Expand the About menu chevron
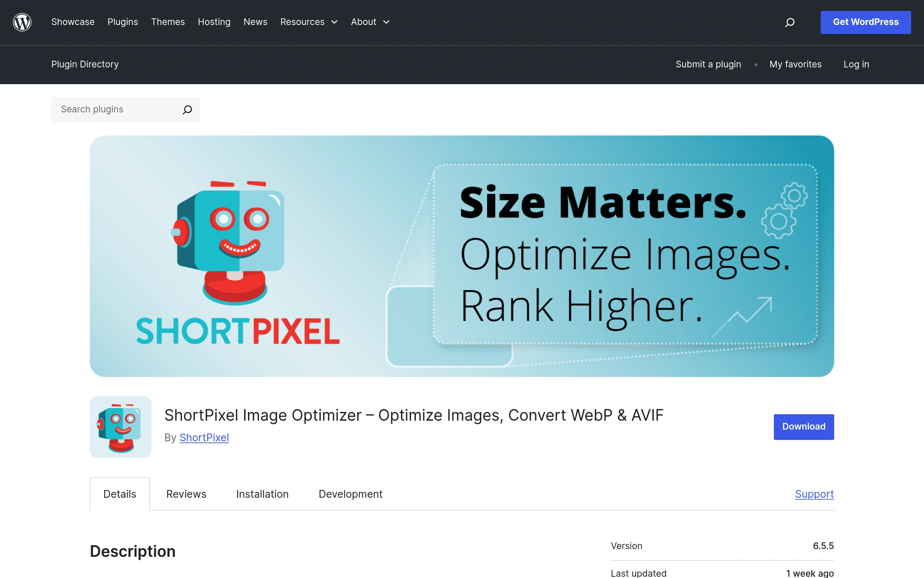This screenshot has height=578, width=924. (387, 22)
